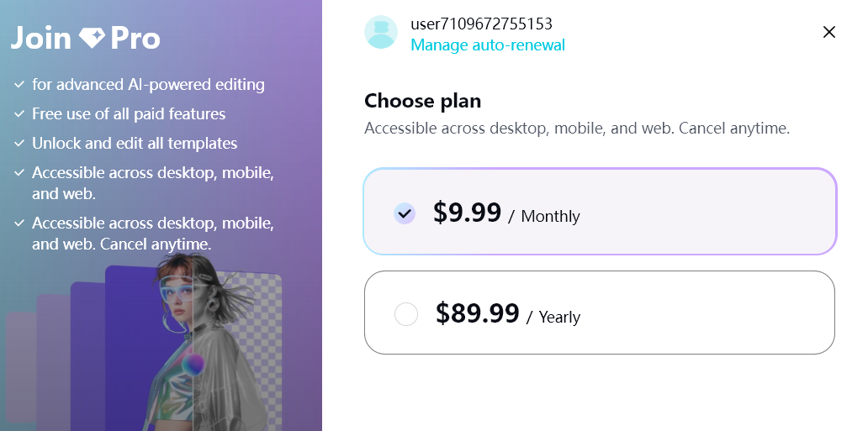Select the $9.99 Monthly radio button
This screenshot has width=868, height=431.
(x=405, y=213)
